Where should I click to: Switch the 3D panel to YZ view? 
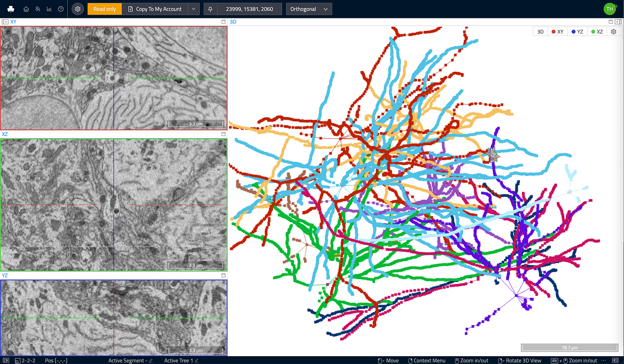pyautogui.click(x=577, y=31)
